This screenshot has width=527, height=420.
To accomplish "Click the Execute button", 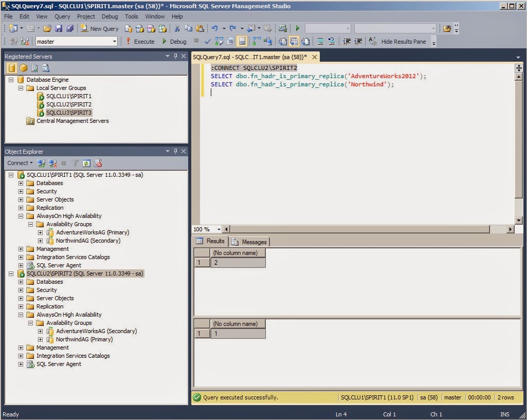I will point(140,42).
